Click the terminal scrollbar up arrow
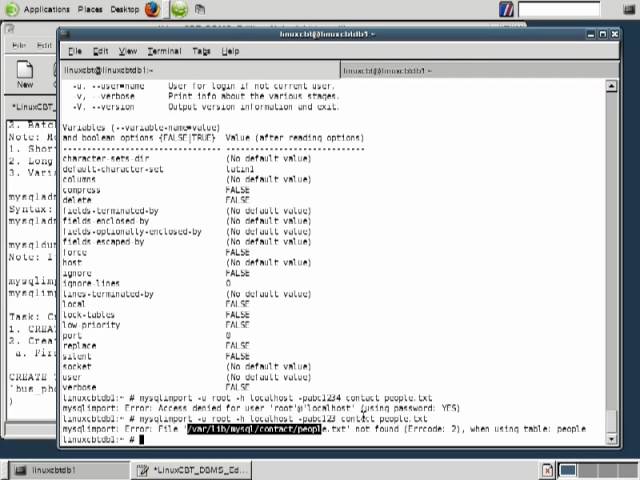The height and width of the screenshot is (480, 640). 611,86
